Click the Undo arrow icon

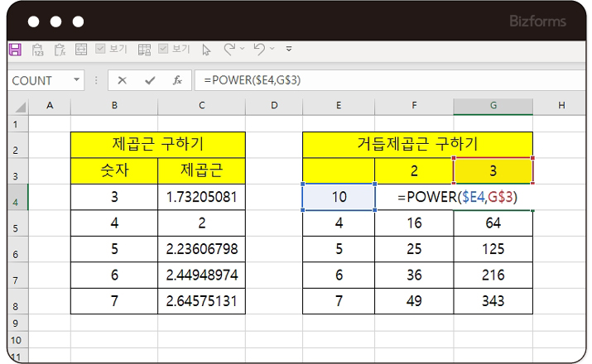[259, 49]
